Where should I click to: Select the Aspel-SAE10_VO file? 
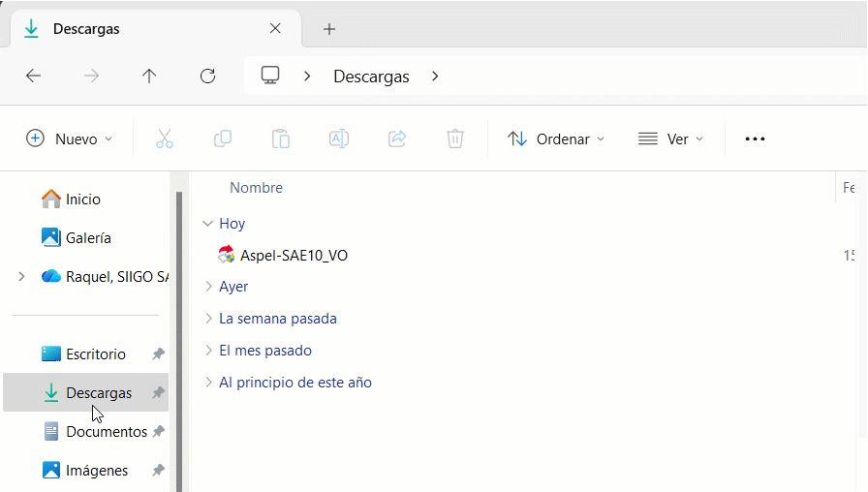(x=293, y=256)
